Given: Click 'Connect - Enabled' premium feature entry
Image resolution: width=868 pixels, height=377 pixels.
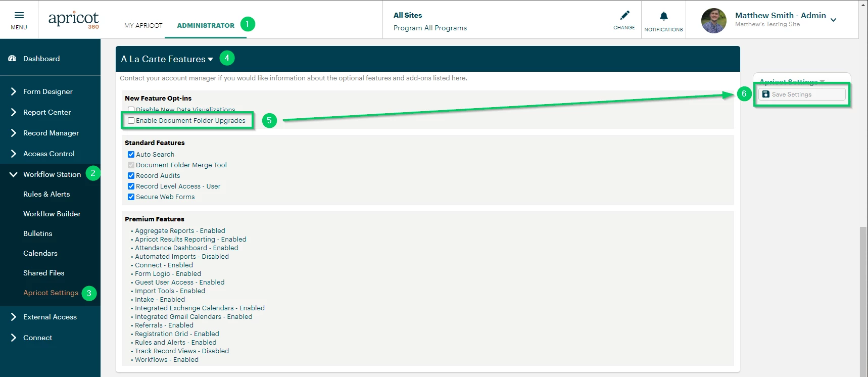Looking at the screenshot, I should (164, 265).
